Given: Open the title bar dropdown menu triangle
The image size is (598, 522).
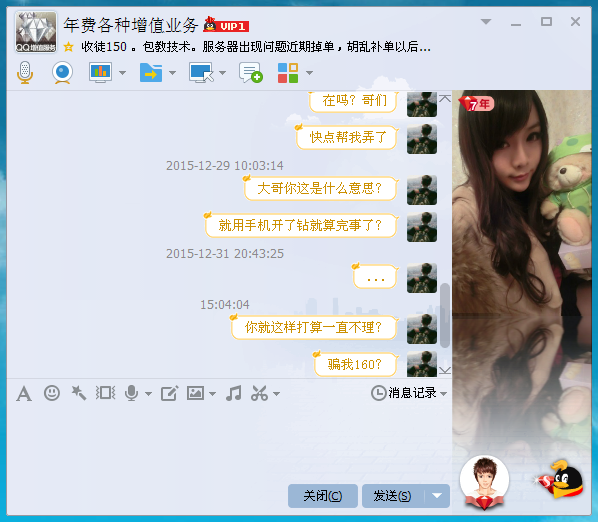Looking at the screenshot, I should (x=486, y=22).
